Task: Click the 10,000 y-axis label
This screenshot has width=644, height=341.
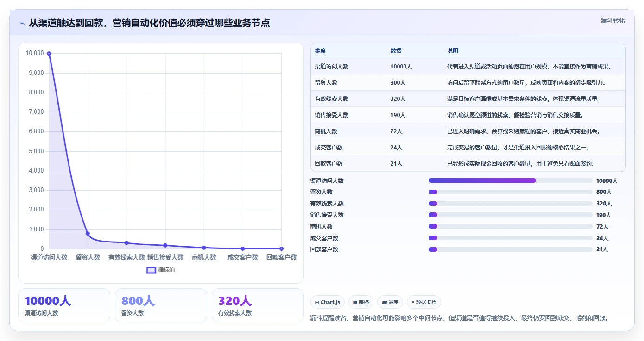Action: coord(35,53)
